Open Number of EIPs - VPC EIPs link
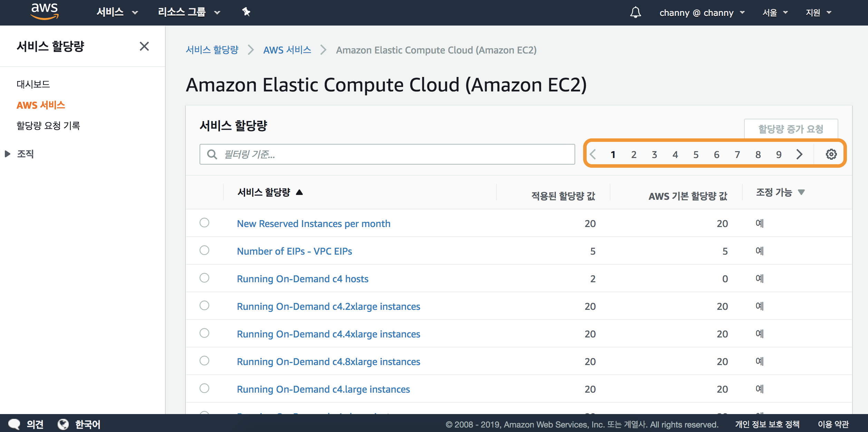The width and height of the screenshot is (868, 432). [294, 251]
